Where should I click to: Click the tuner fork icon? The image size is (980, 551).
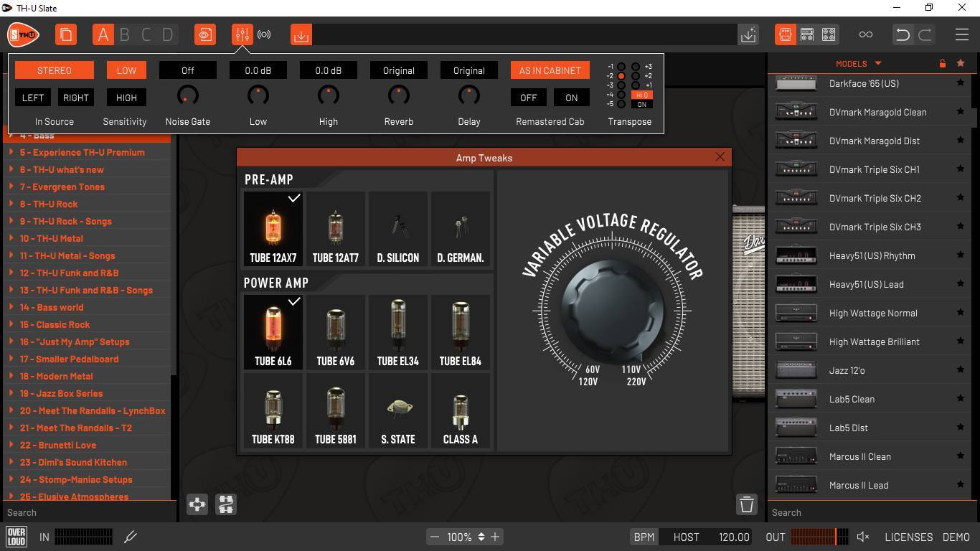pos(131,537)
